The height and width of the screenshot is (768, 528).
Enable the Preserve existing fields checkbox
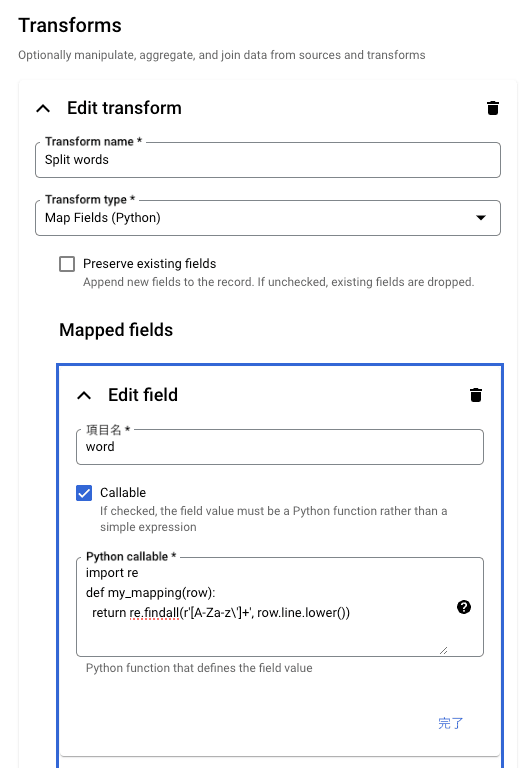pos(67,264)
